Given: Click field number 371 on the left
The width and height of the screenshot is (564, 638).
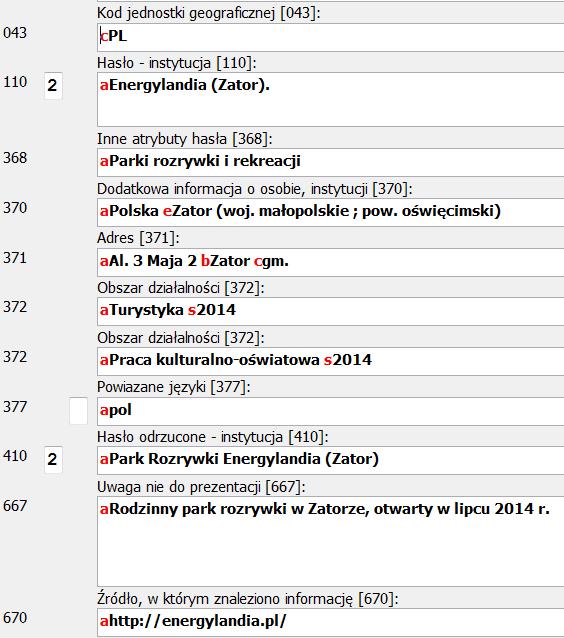Looking at the screenshot, I should tap(15, 258).
